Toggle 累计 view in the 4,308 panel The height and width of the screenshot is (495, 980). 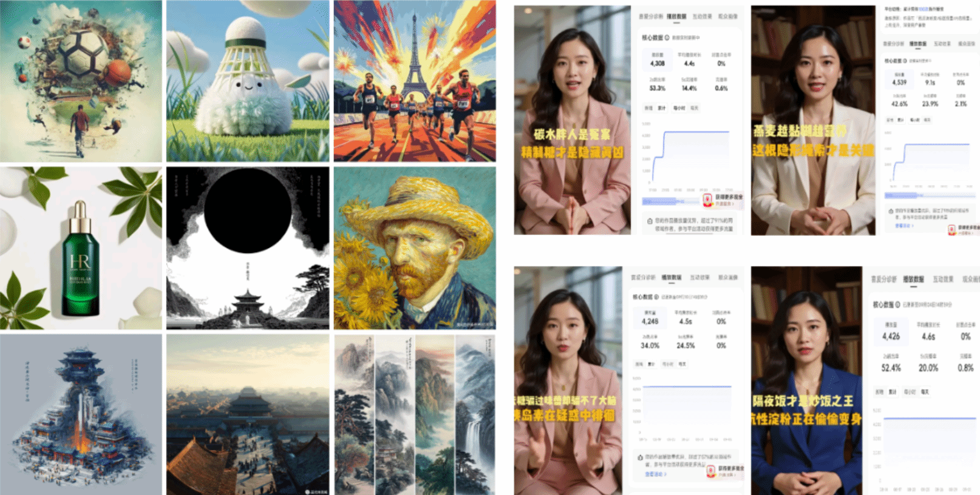662,108
